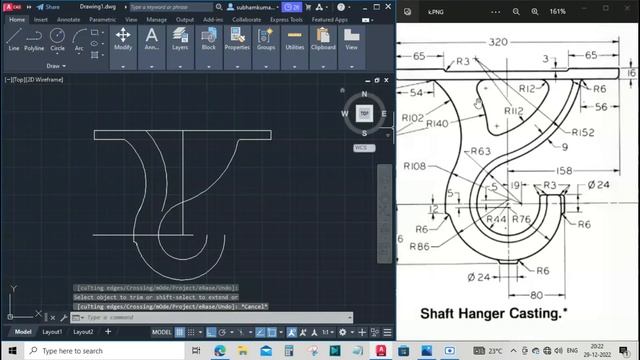
Task: Click the MODEL space button in status bar
Action: (x=162, y=332)
